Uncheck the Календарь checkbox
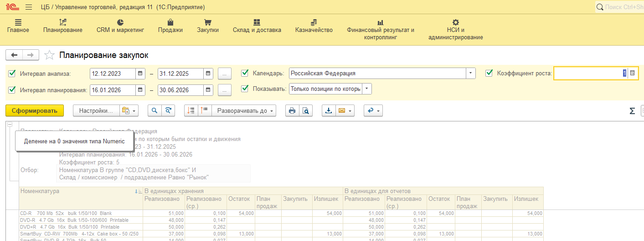 [x=245, y=73]
